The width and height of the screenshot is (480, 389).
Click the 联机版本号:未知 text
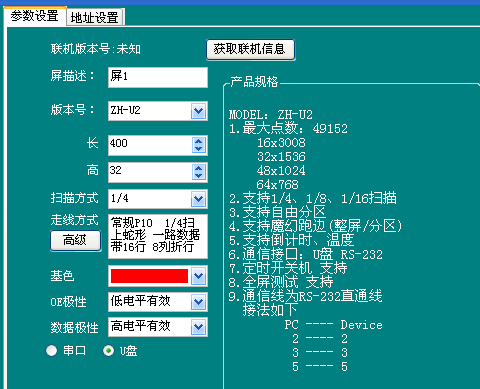pyautogui.click(x=96, y=49)
